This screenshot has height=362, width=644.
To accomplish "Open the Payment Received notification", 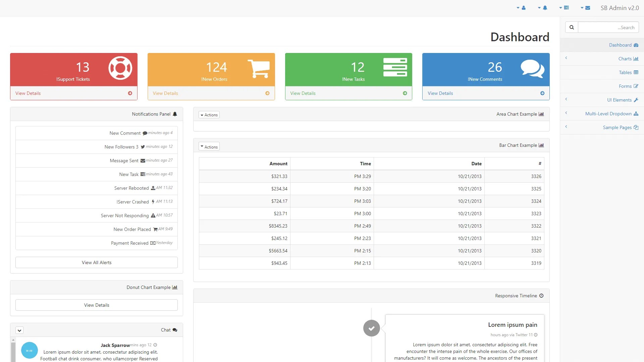I will coord(97,243).
